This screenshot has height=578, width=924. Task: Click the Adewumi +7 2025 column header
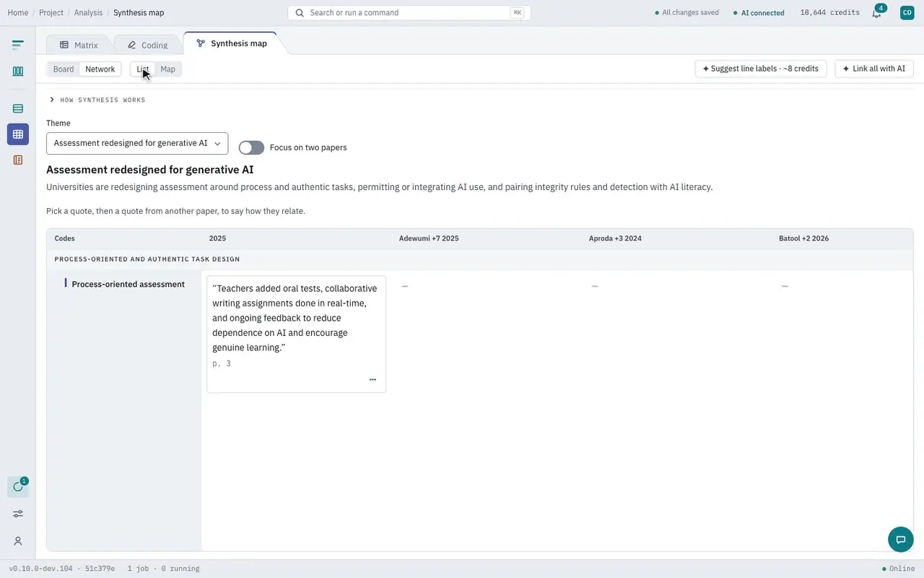(x=429, y=238)
